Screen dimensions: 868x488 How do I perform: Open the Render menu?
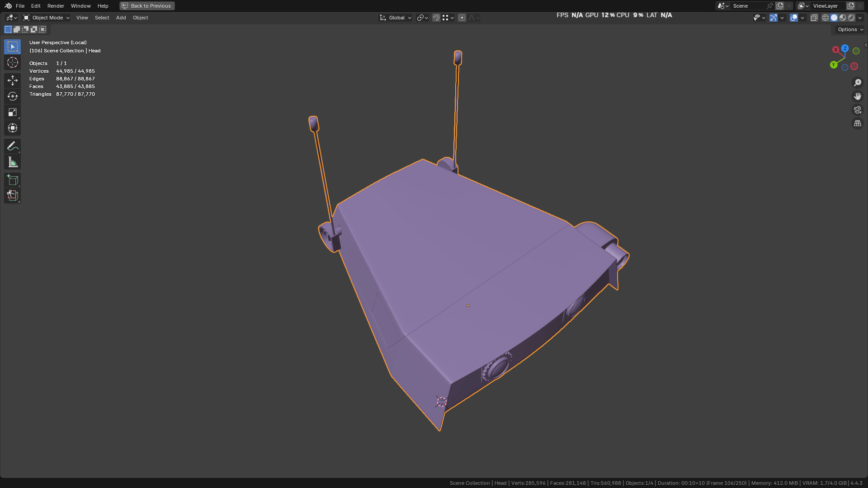pos(56,6)
